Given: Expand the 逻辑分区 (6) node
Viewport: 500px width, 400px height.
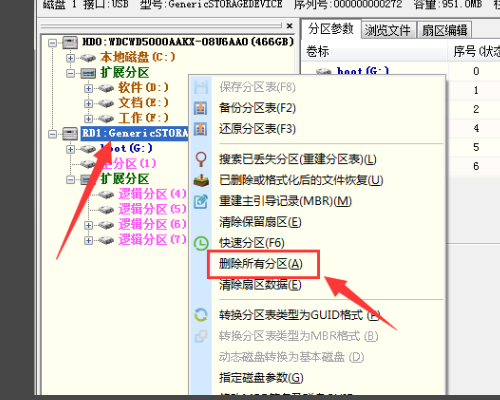Looking at the screenshot, I should (88, 225).
